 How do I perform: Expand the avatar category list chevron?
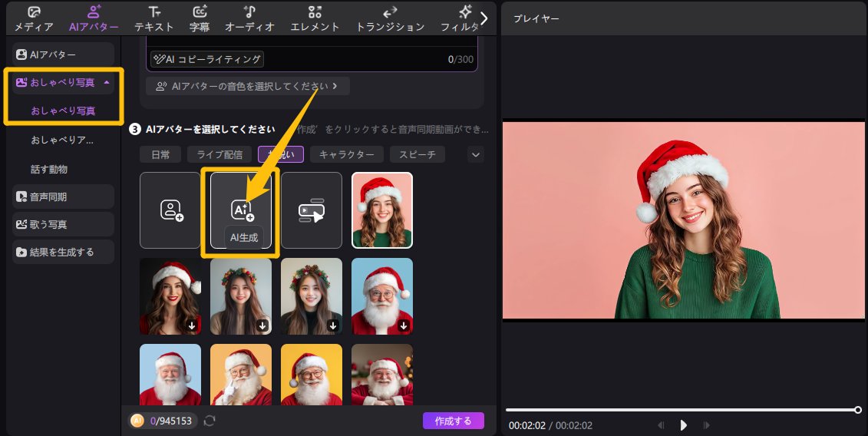pyautogui.click(x=476, y=155)
